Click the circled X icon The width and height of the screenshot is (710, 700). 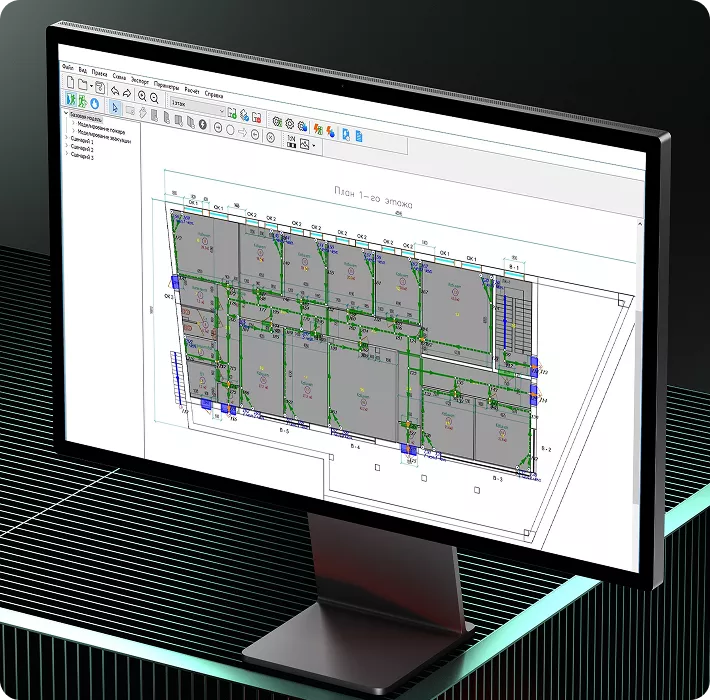click(270, 137)
